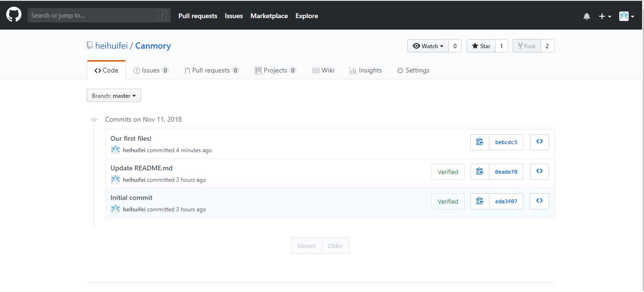
Task: Click author avatar on 'Update README.md'
Action: click(x=115, y=179)
